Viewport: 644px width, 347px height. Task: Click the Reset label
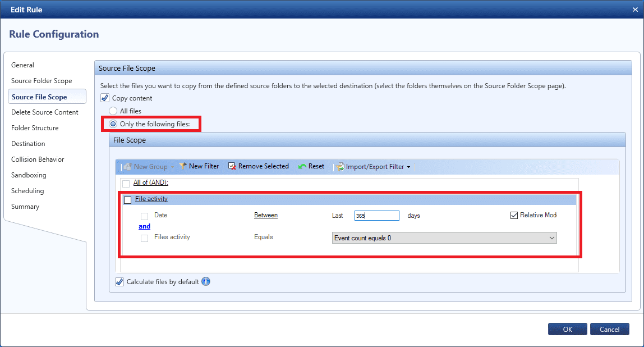pos(316,166)
